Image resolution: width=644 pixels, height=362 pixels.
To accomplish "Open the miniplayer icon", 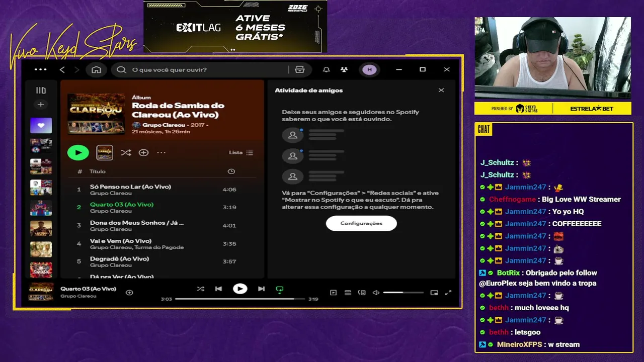I will [434, 293].
